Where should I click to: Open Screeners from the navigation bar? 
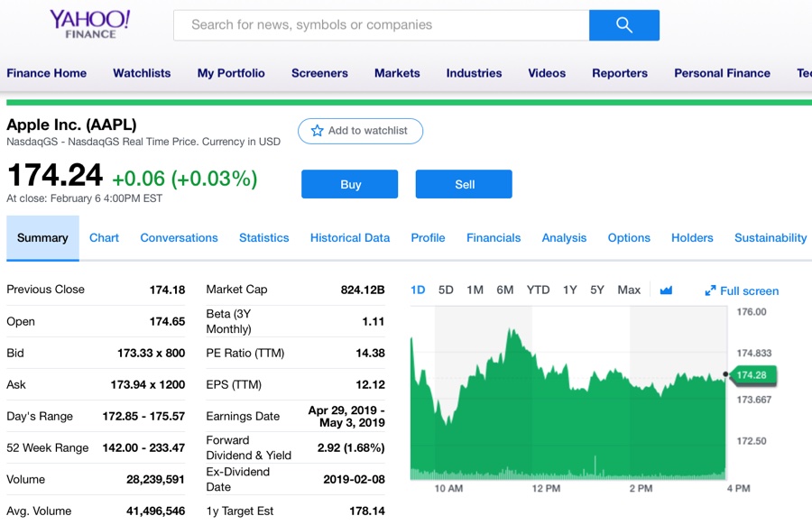(x=319, y=73)
